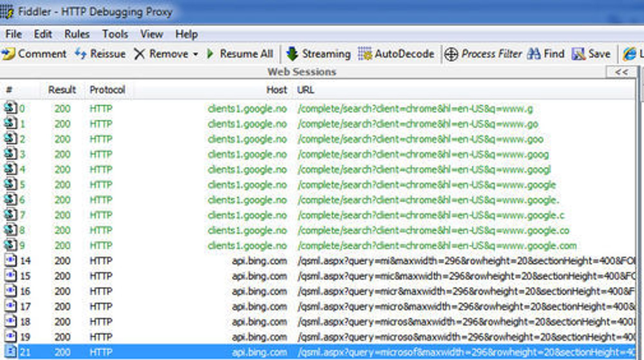Image resolution: width=644 pixels, height=360 pixels.
Task: Select URL ending q=www.g in session 0
Action: point(415,109)
